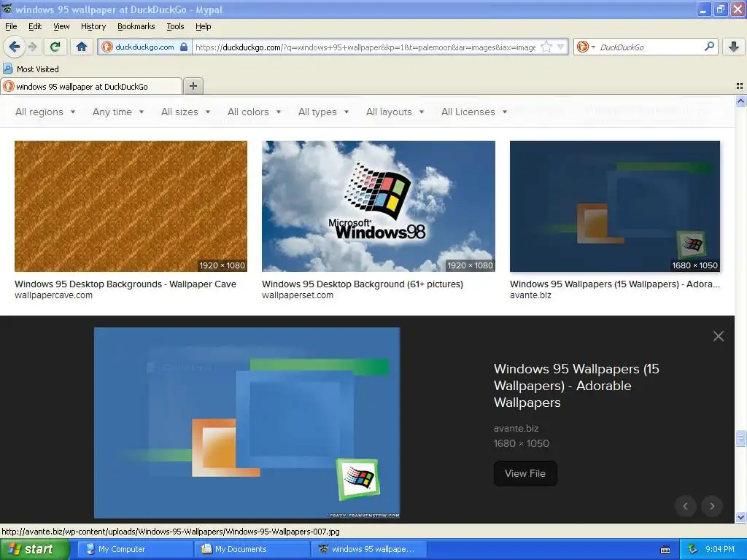Click avante.biz under the third thumbnail
Image resolution: width=747 pixels, height=560 pixels.
[530, 295]
